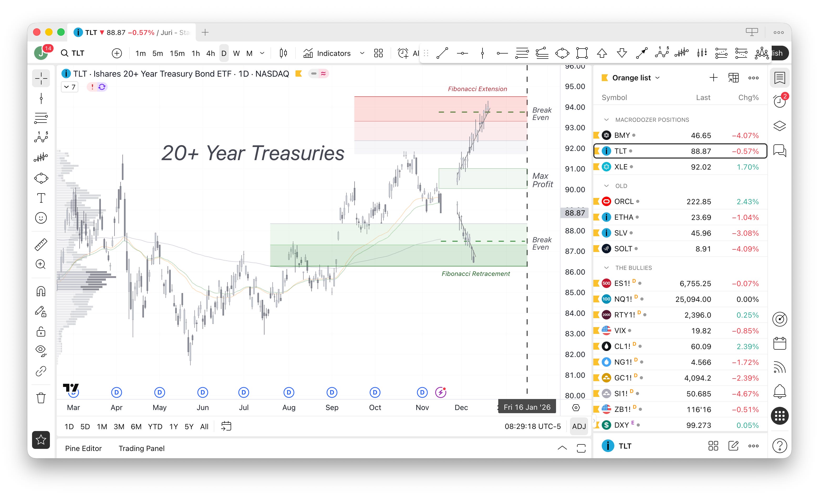
Task: Click the trash remove objects icon
Action: coord(41,398)
